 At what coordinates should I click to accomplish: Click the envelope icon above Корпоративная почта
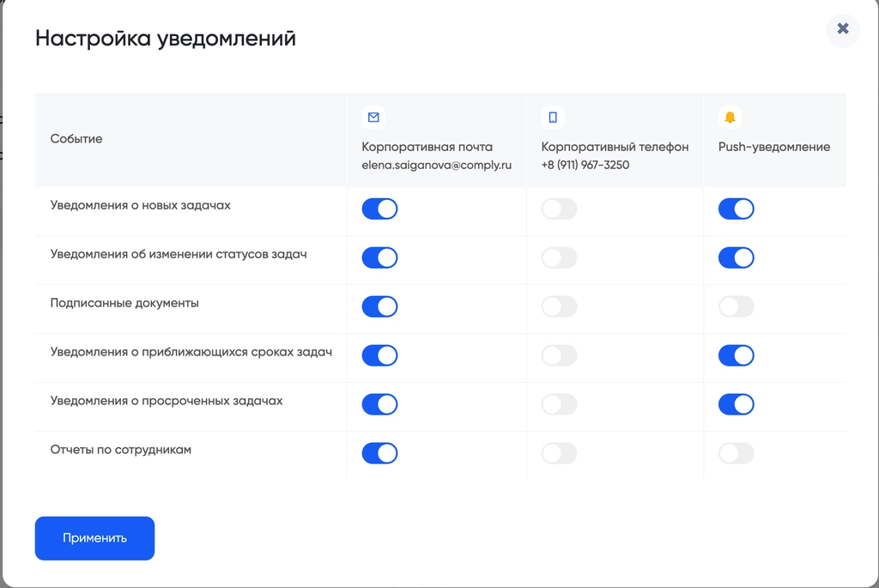[373, 117]
